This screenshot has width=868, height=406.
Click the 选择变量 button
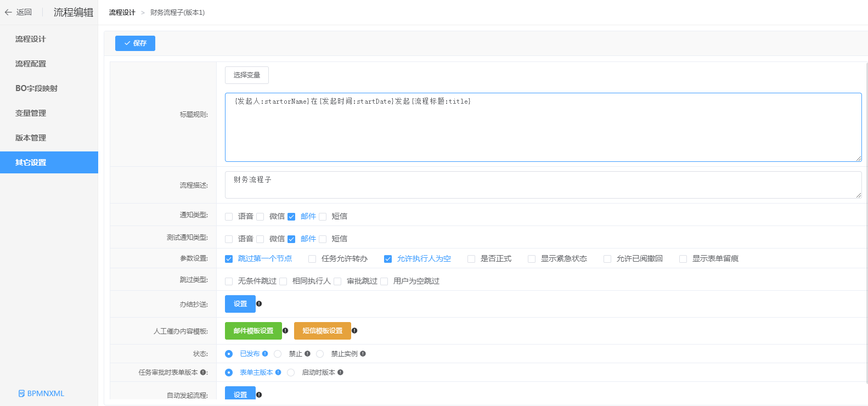[246, 75]
